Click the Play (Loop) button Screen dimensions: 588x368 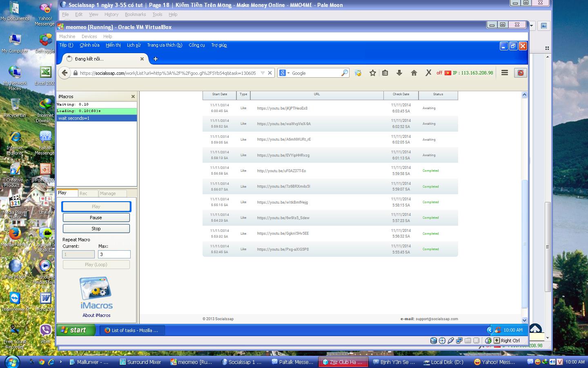(x=96, y=265)
